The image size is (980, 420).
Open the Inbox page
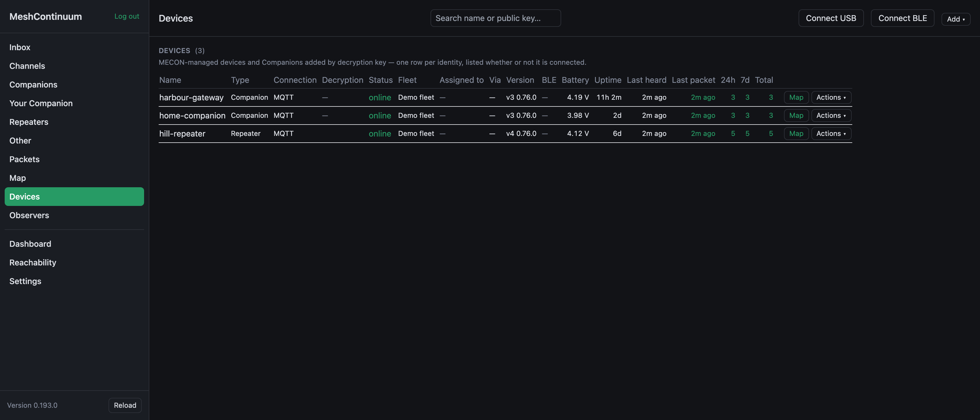point(74,47)
